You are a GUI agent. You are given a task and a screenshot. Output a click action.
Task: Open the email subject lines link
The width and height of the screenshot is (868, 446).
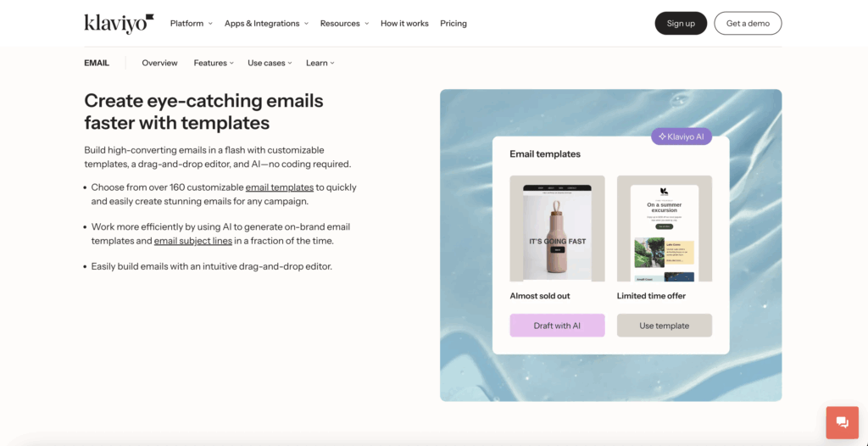click(x=192, y=241)
